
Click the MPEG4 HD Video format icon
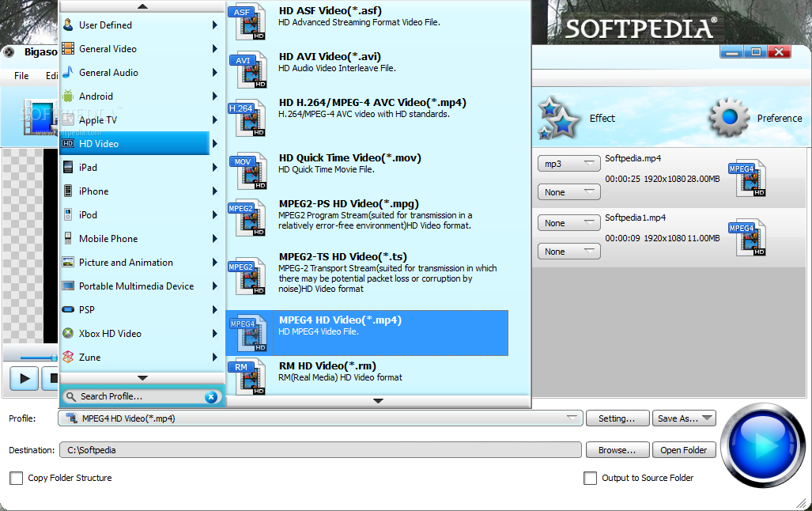248,335
